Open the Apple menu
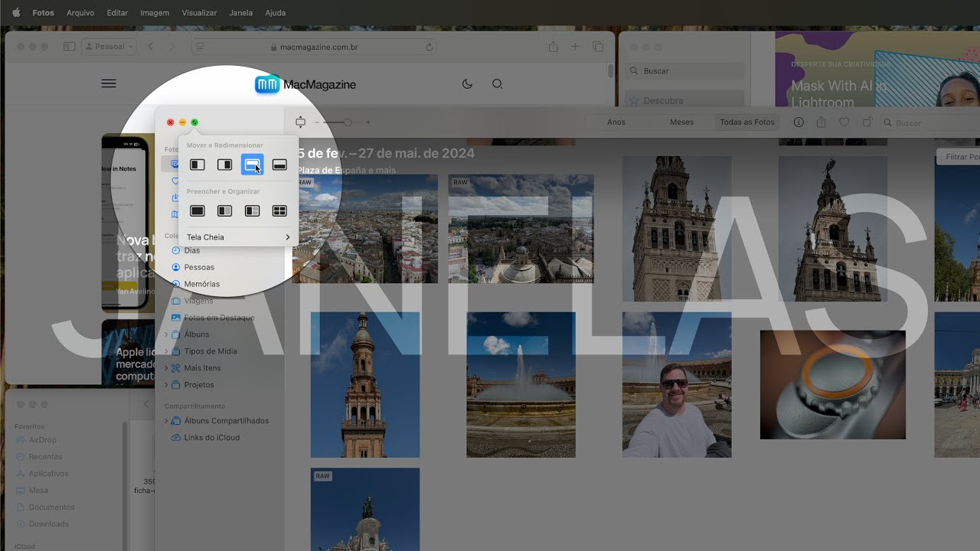The image size is (980, 551). [15, 13]
